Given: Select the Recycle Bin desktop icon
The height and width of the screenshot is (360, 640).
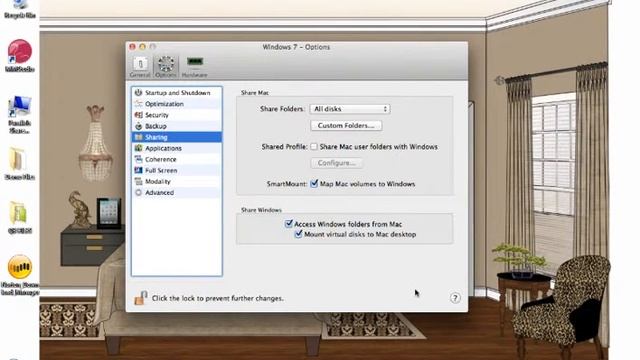Looking at the screenshot, I should pyautogui.click(x=19, y=9).
